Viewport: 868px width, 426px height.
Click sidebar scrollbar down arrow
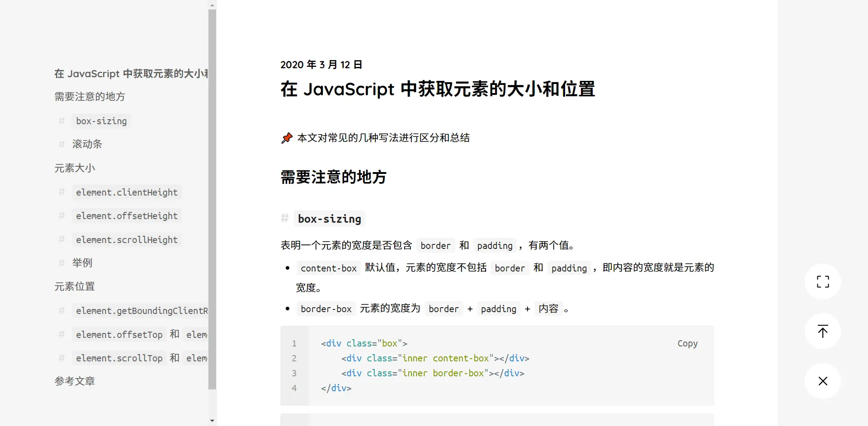(212, 421)
